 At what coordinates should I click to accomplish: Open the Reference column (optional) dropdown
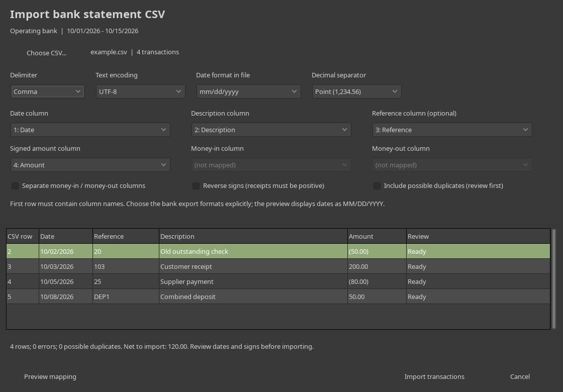pyautogui.click(x=452, y=130)
